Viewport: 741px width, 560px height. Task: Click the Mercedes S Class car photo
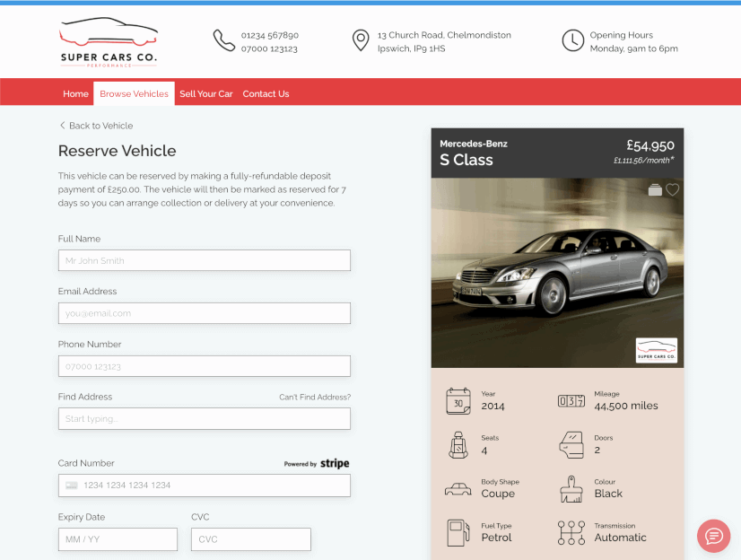tap(557, 273)
